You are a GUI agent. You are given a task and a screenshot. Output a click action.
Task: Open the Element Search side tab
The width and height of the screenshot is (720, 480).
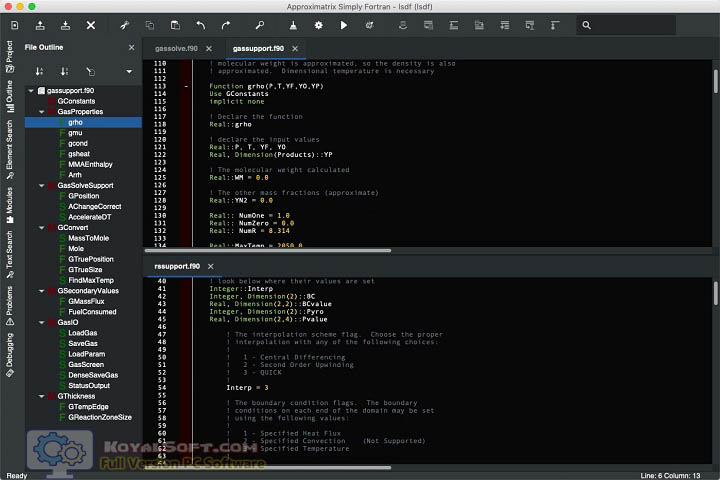click(x=10, y=150)
